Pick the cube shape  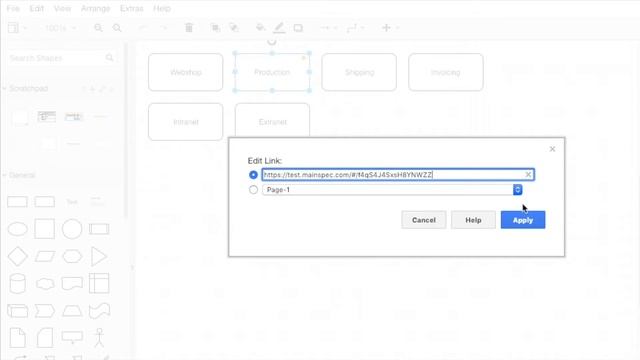pos(18,311)
